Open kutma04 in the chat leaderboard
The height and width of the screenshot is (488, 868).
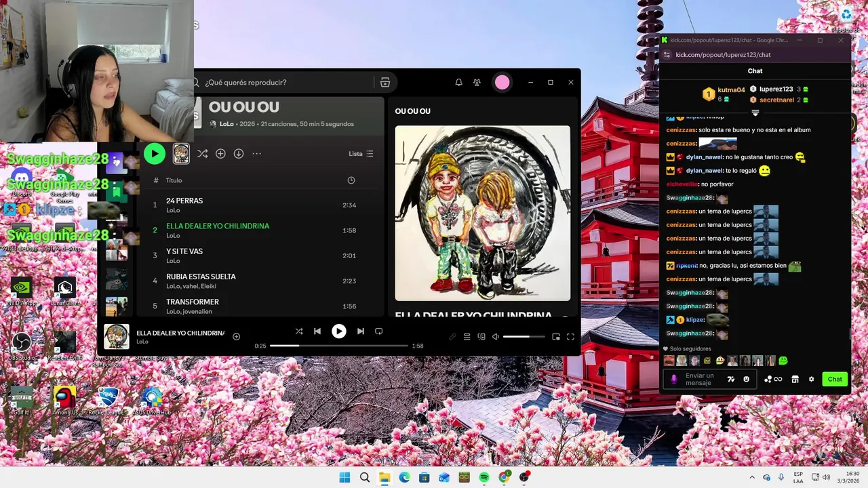tap(731, 89)
